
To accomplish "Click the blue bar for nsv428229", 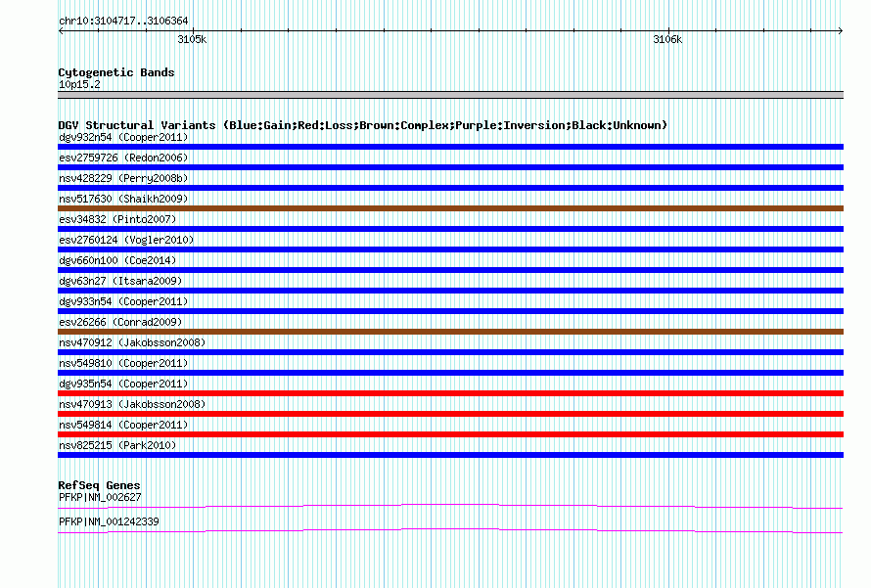I will 450,188.
